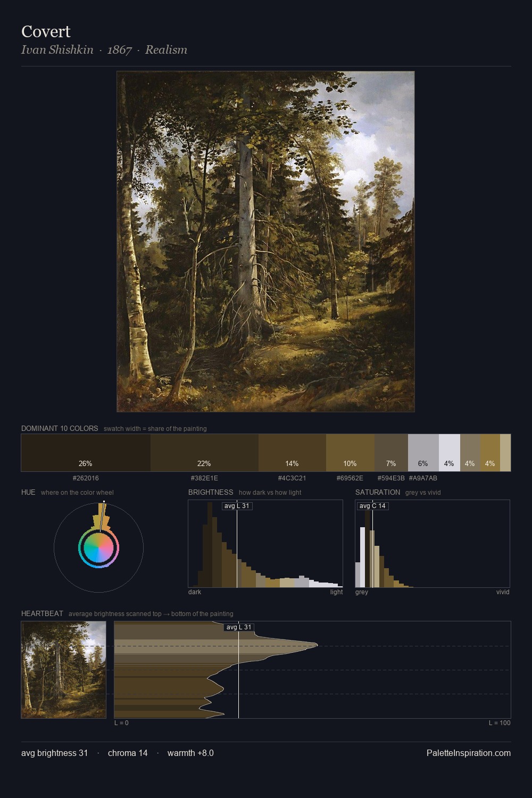Click the saturation histogram chart
This screenshot has width=532, height=798.
tap(433, 544)
